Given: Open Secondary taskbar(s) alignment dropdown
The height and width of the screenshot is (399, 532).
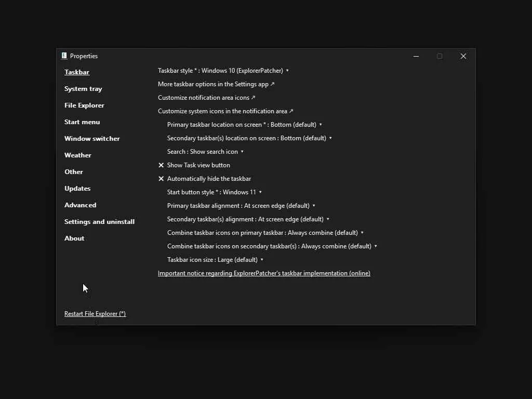Looking at the screenshot, I should 248,219.
